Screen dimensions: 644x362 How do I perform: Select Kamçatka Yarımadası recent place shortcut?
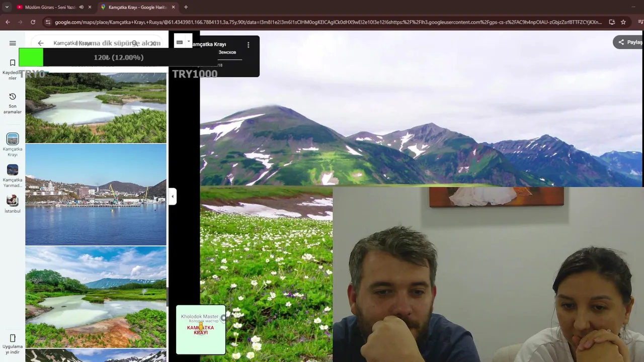point(13,176)
